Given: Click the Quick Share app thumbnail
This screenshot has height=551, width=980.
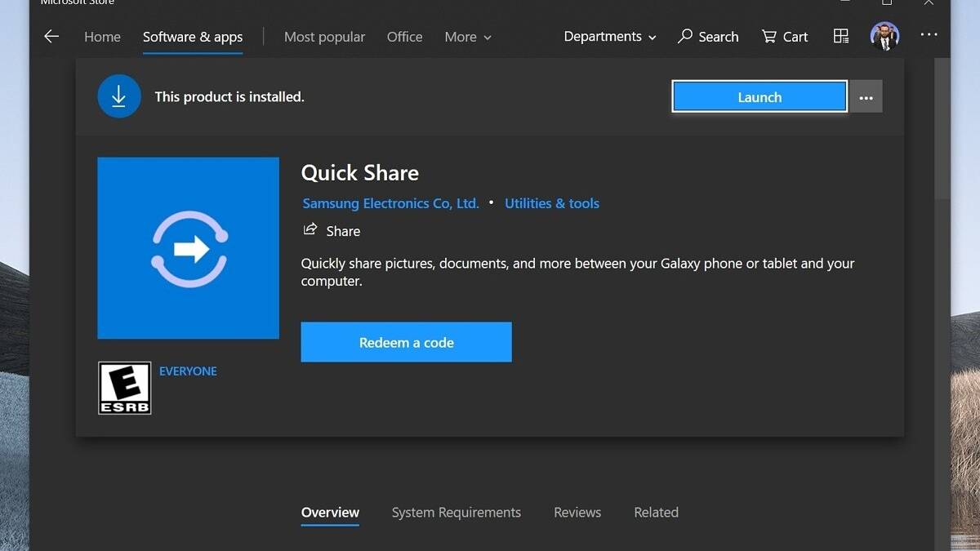Looking at the screenshot, I should tap(188, 248).
